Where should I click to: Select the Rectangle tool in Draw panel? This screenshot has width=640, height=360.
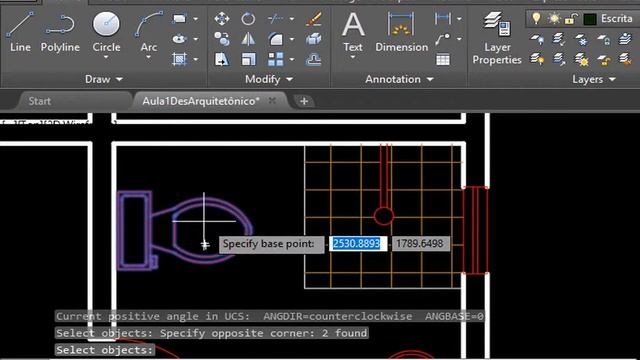tap(179, 19)
